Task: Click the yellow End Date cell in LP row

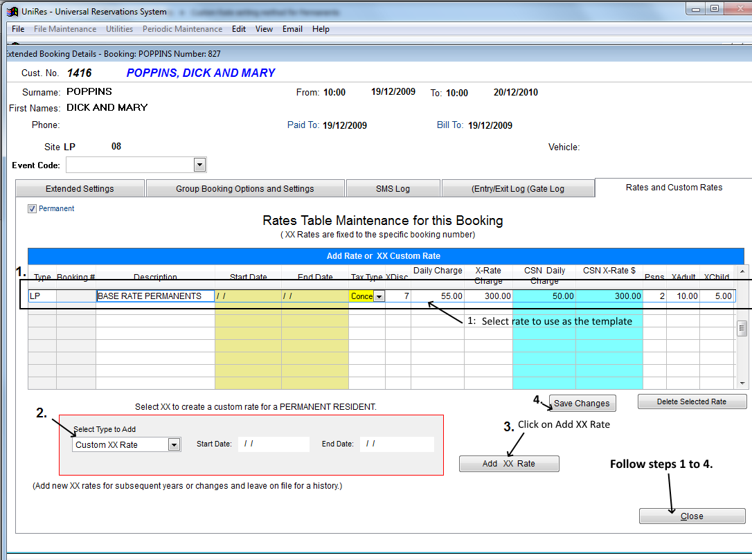Action: [x=315, y=296]
